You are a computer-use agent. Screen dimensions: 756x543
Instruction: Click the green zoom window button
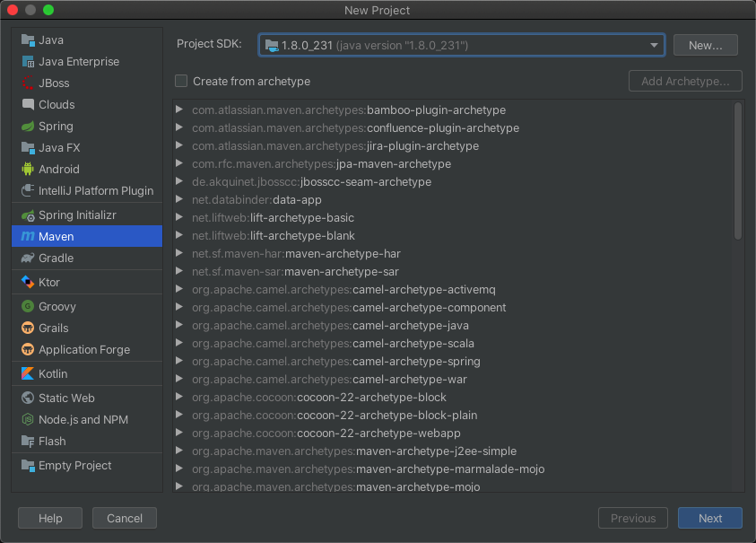(48, 10)
